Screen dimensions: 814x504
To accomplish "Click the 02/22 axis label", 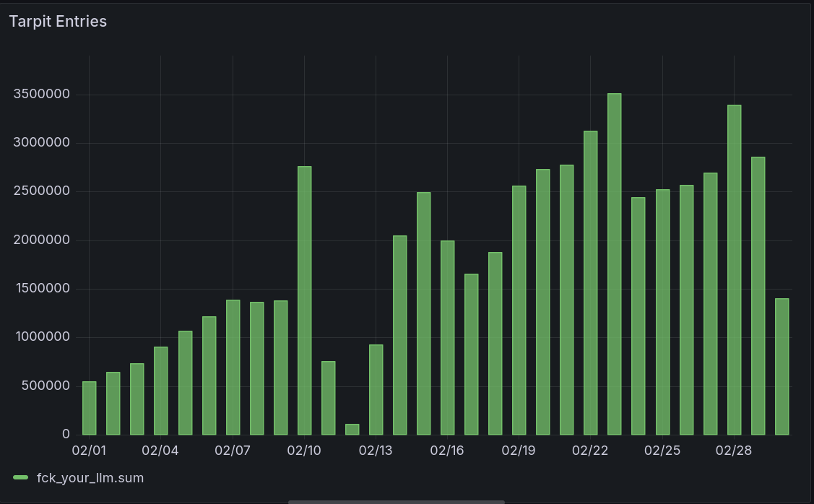I will [x=591, y=450].
